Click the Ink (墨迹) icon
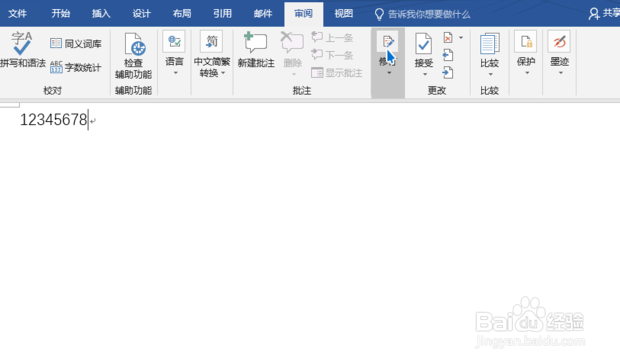 pos(560,41)
